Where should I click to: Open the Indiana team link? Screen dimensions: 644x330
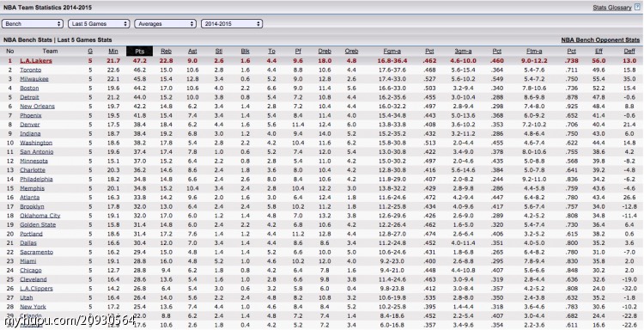[x=30, y=133]
